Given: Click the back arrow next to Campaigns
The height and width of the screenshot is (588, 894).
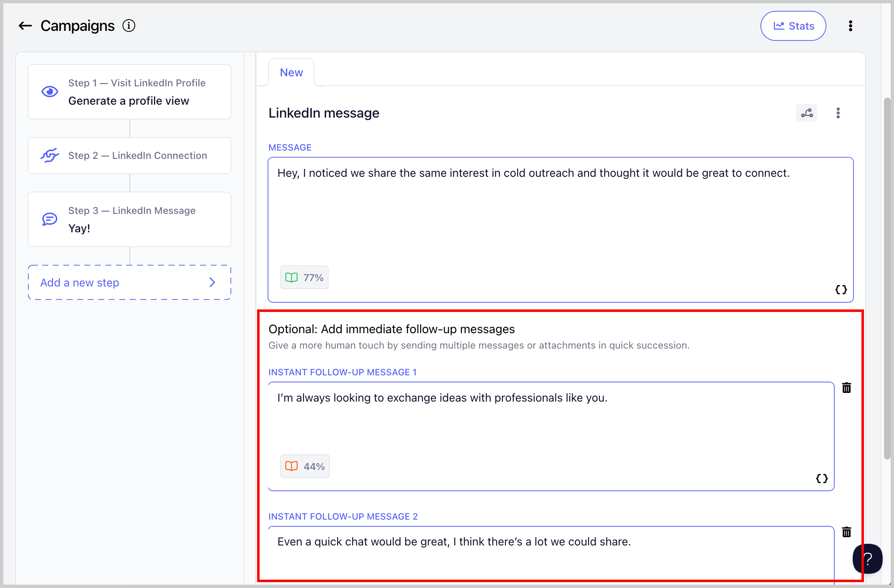Looking at the screenshot, I should [x=25, y=26].
